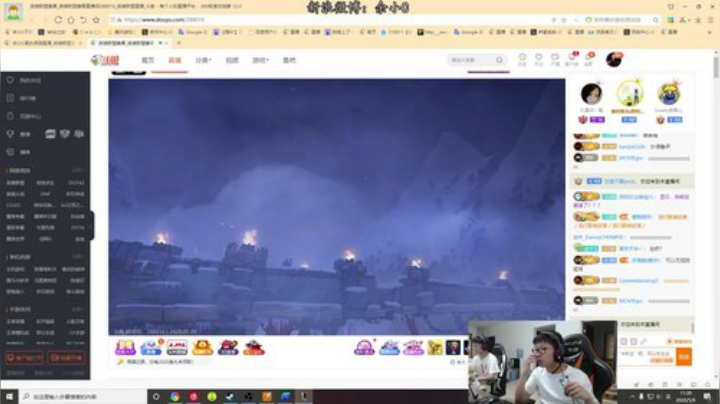Screen dimensions: 720x404
Task: Click the middle gold-framed contributor avatar
Action: pyautogui.click(x=630, y=93)
